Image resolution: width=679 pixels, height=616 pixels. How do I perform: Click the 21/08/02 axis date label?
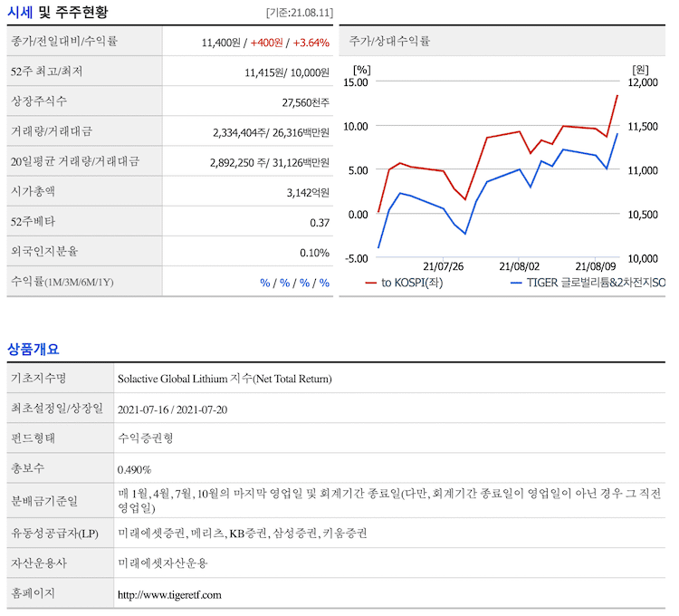pos(519,266)
